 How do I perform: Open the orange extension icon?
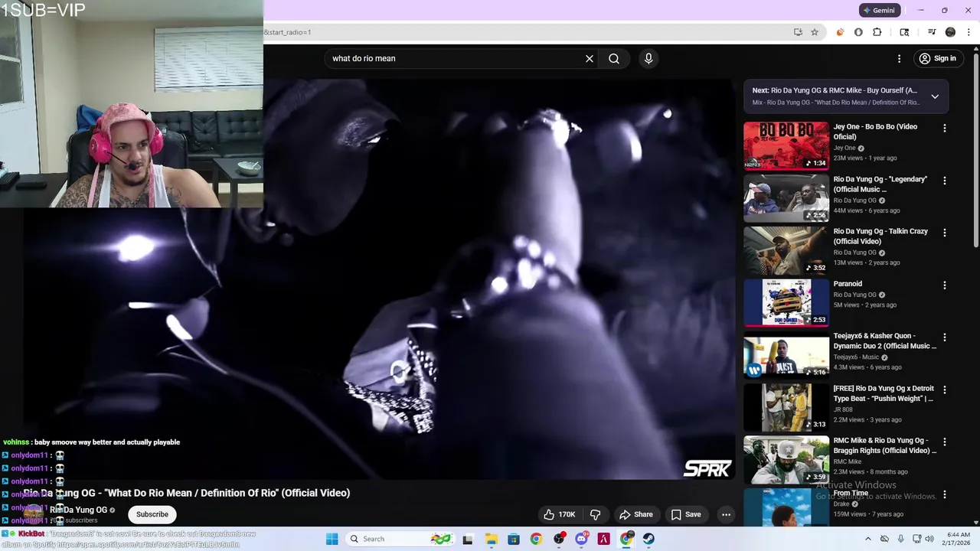pos(840,32)
